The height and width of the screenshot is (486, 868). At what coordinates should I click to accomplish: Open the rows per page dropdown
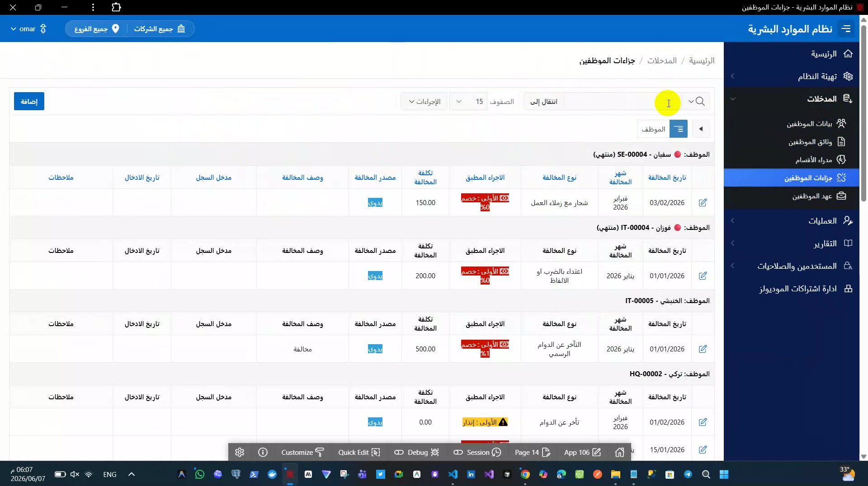pos(468,102)
